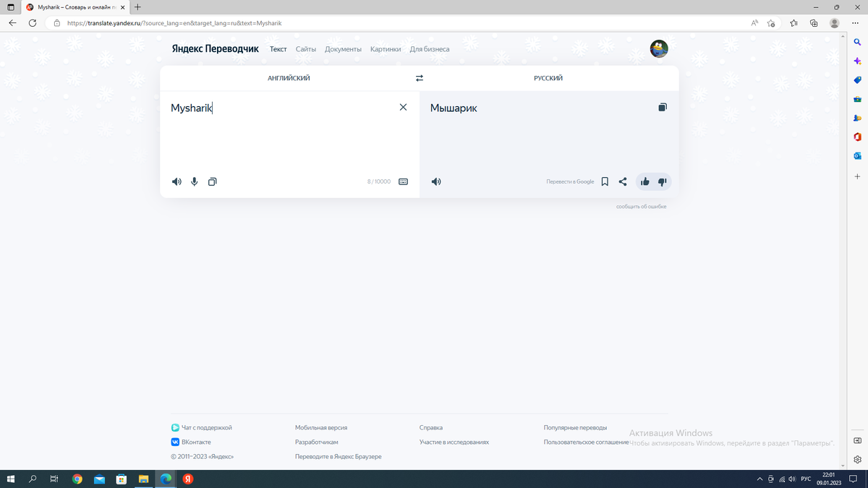
Task: Select Английский source language
Action: click(x=289, y=78)
